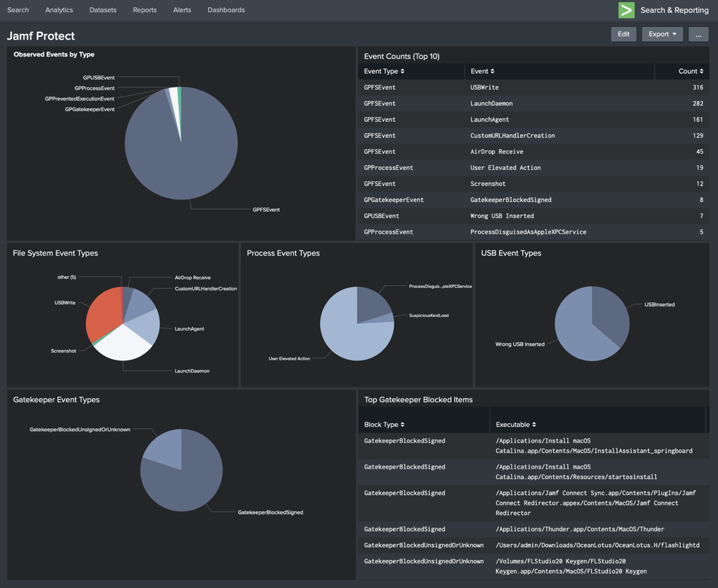
Task: Click the ellipsis more-actions icon
Action: click(698, 34)
